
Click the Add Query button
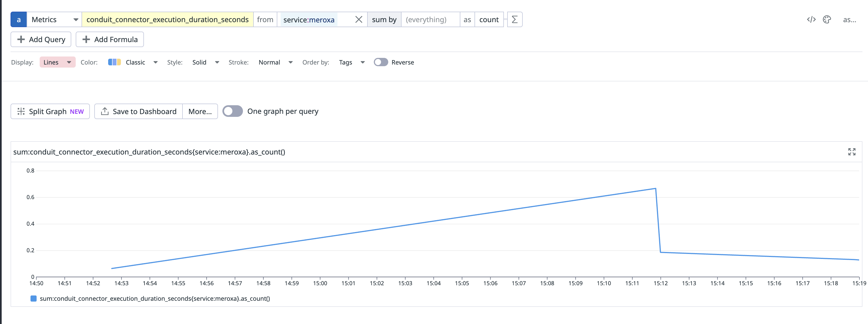pos(40,39)
